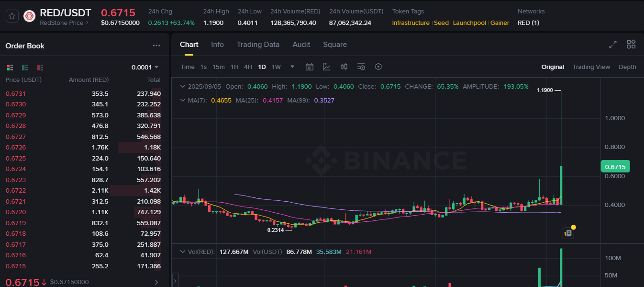Switch chart to Depth mode
The width and height of the screenshot is (644, 287).
point(627,67)
